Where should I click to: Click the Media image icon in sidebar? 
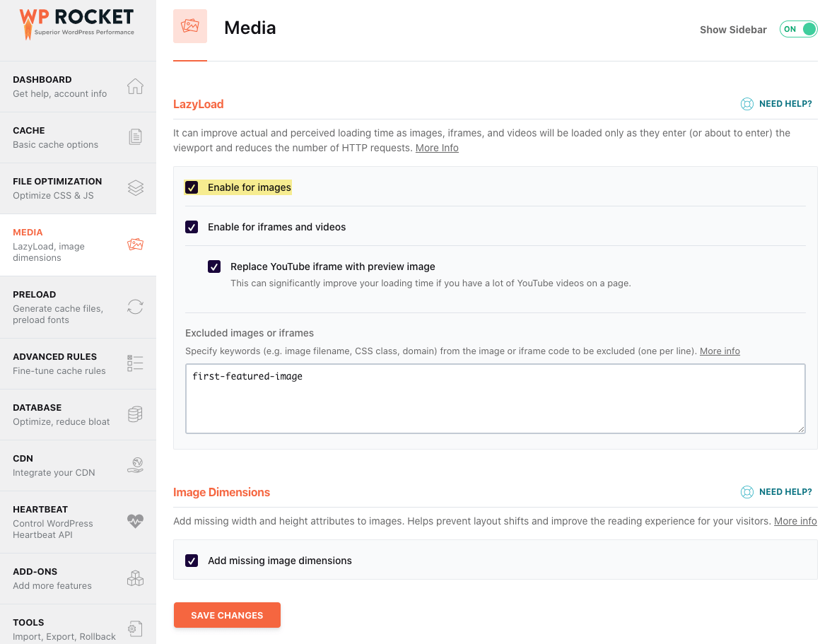(135, 244)
